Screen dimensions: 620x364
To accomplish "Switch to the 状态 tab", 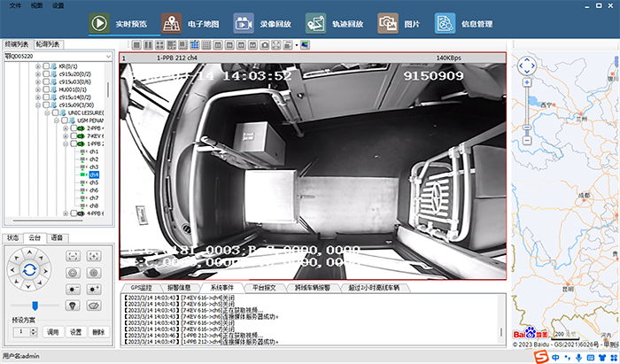I will (12, 238).
